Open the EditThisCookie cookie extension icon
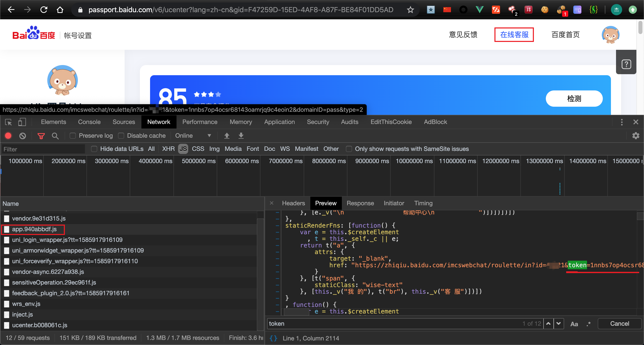 click(x=545, y=10)
